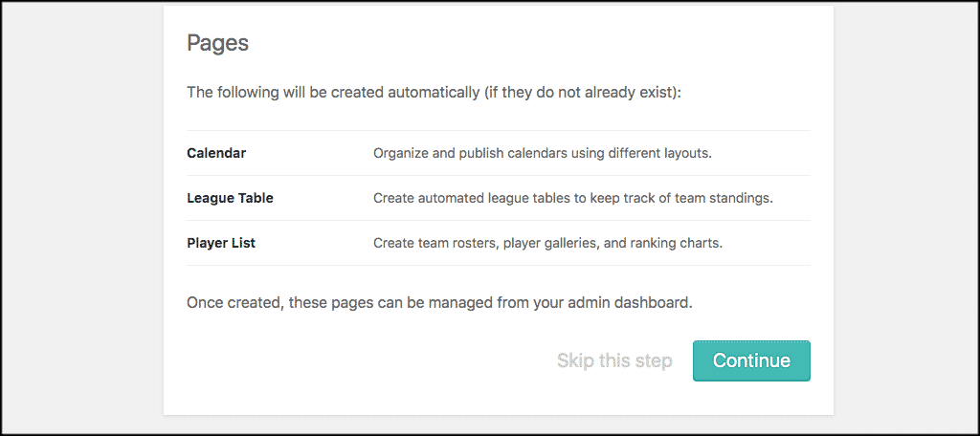Select the Skip this step link

pos(614,360)
